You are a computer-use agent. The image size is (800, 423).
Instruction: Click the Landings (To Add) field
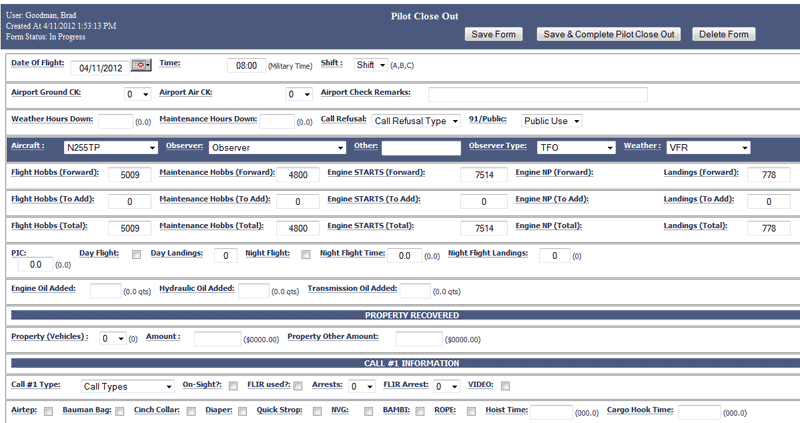coord(769,202)
